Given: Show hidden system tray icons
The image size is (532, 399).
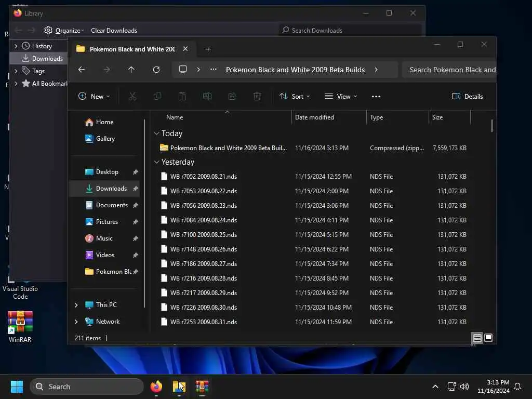Looking at the screenshot, I should click(435, 387).
